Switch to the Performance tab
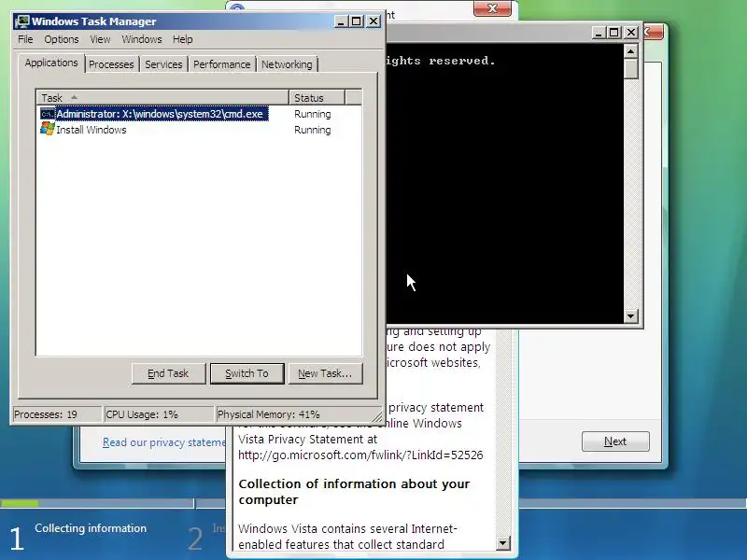Screen dimensions: 747x560 click(x=221, y=64)
